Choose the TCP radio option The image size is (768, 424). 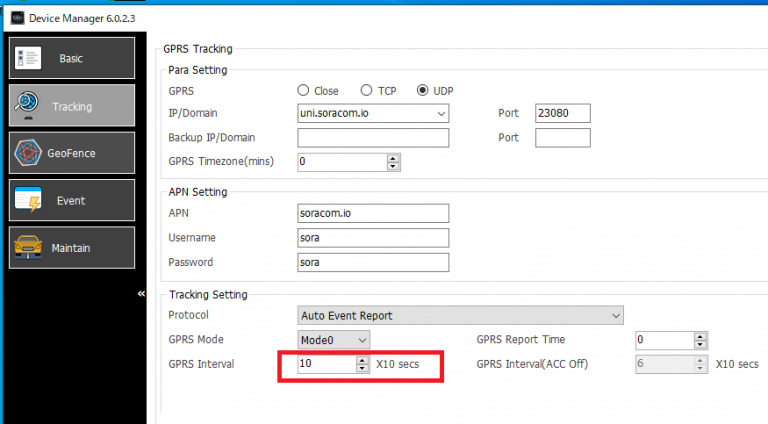point(367,90)
